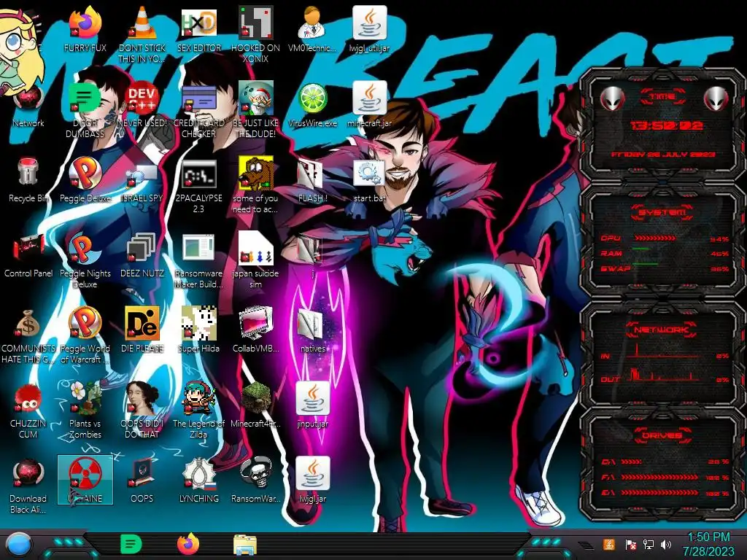Open the network tray icon
747x560 pixels.
[x=649, y=544]
